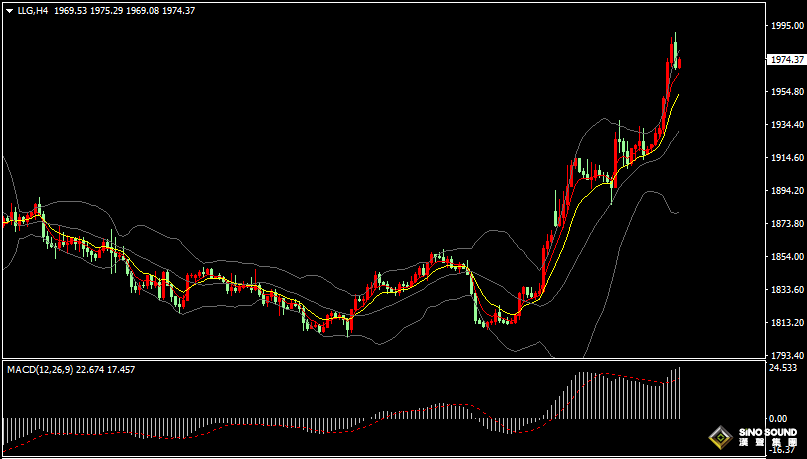Select the red dashed MACD signal line
807x459 pixels.
(x=620, y=378)
